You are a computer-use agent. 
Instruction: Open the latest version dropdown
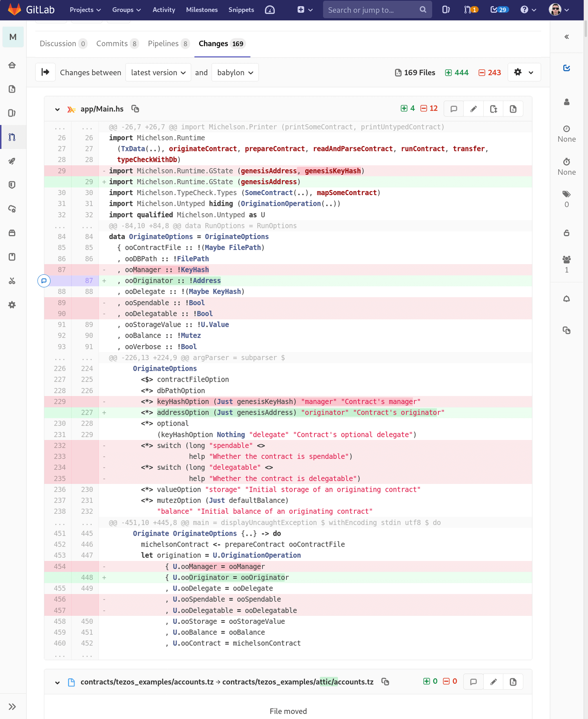point(158,72)
